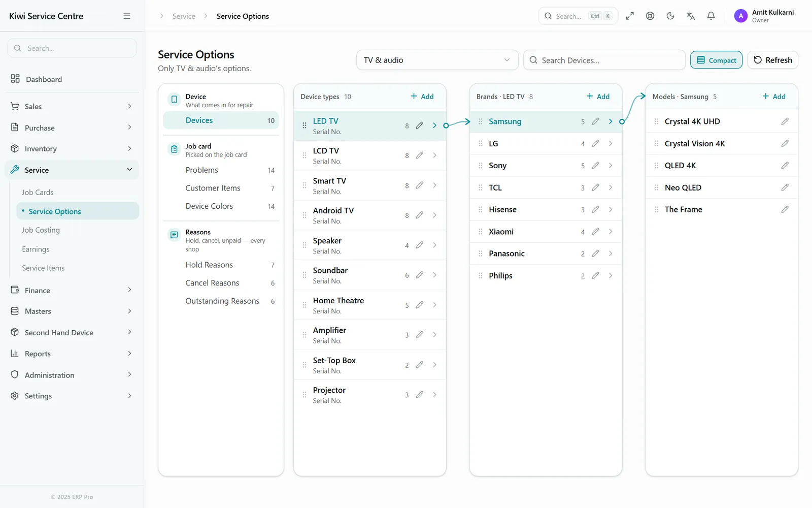Select the Neo QLED model row
The width and height of the screenshot is (812, 508).
722,187
